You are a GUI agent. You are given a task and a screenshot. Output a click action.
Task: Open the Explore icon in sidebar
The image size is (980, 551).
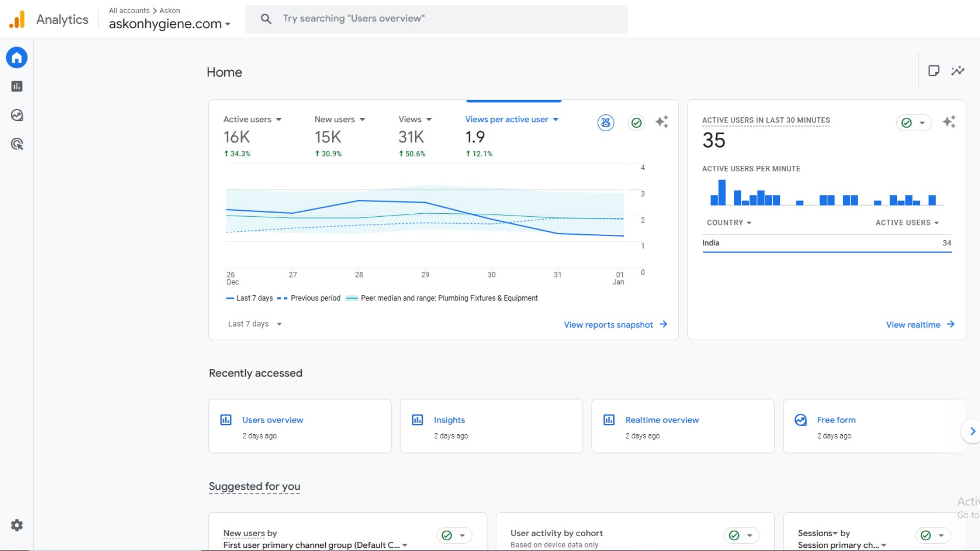click(17, 115)
